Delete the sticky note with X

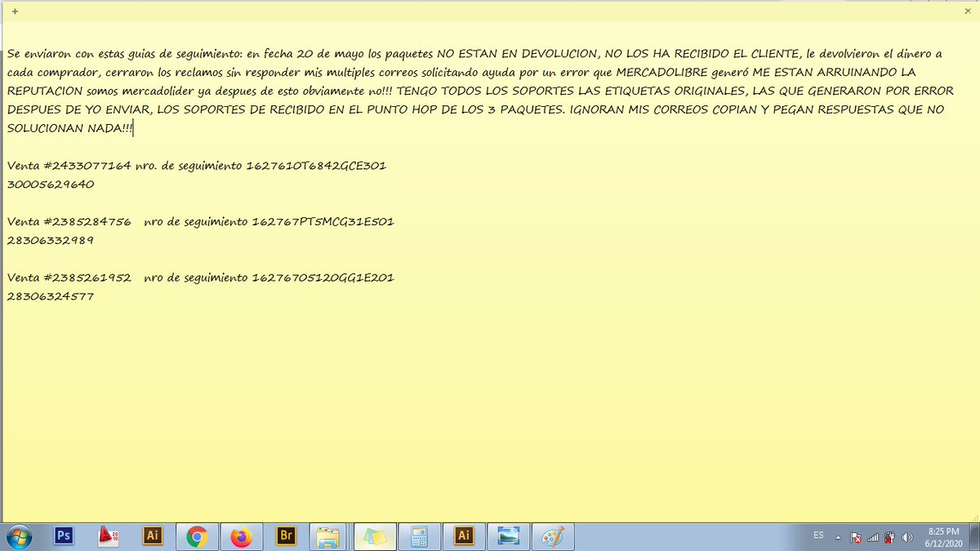(967, 11)
